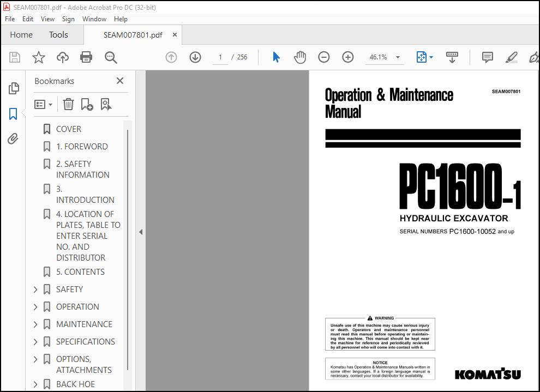Open the Sign menu
540x392 pixels.
point(68,19)
